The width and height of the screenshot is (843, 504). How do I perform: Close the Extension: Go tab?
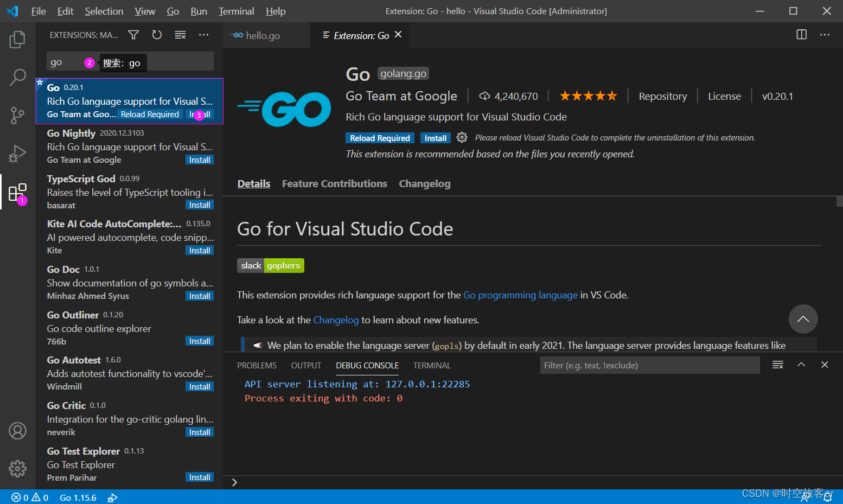[398, 35]
